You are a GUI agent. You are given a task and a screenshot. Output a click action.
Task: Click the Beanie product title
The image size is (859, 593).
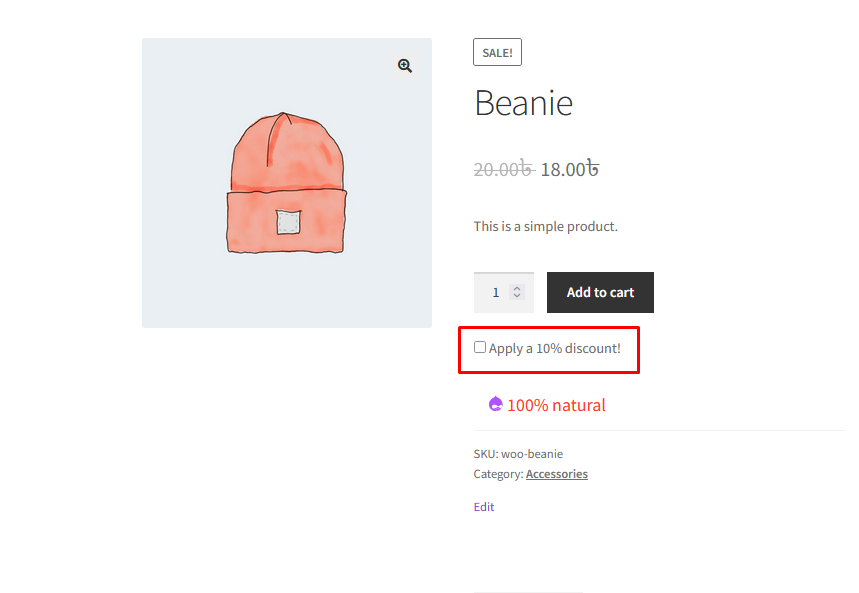(x=524, y=103)
